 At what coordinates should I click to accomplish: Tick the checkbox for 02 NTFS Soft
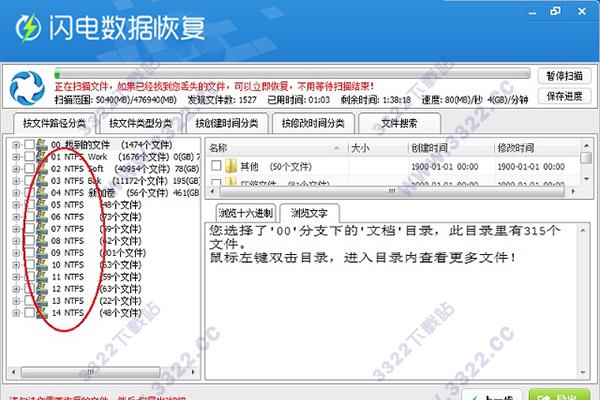pyautogui.click(x=29, y=169)
